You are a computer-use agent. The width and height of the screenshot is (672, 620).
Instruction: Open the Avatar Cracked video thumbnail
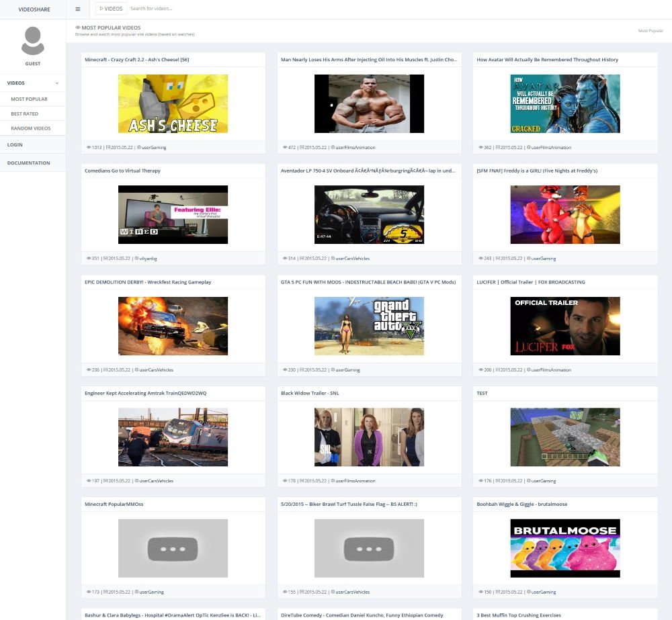click(x=565, y=103)
